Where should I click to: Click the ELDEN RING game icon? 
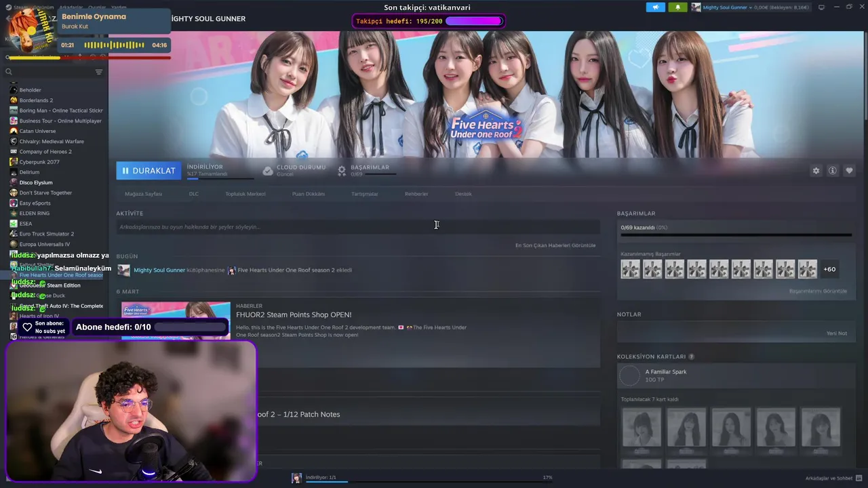coord(14,213)
